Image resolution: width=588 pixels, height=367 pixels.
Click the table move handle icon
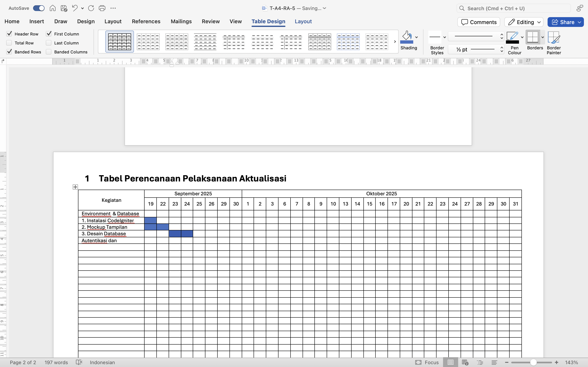[75, 187]
